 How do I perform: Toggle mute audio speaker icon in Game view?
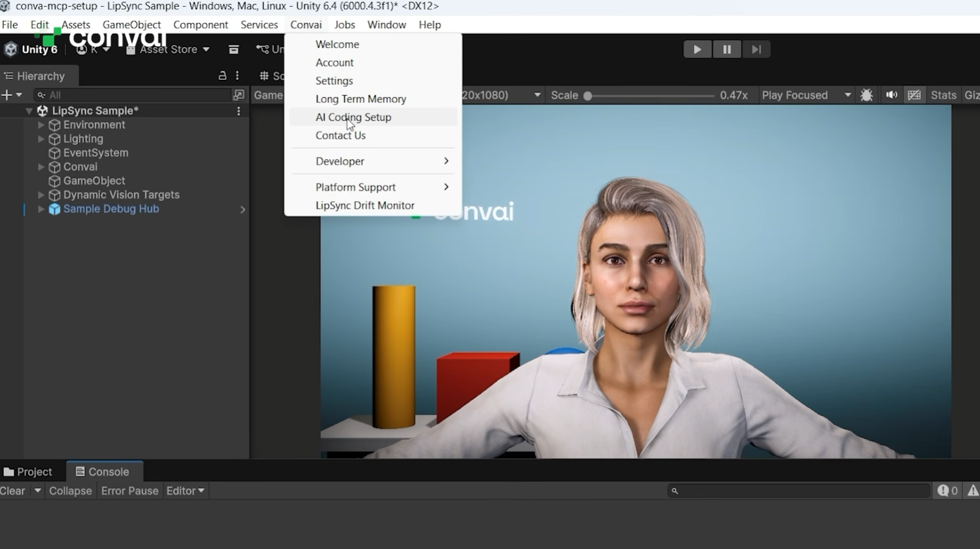pos(891,95)
